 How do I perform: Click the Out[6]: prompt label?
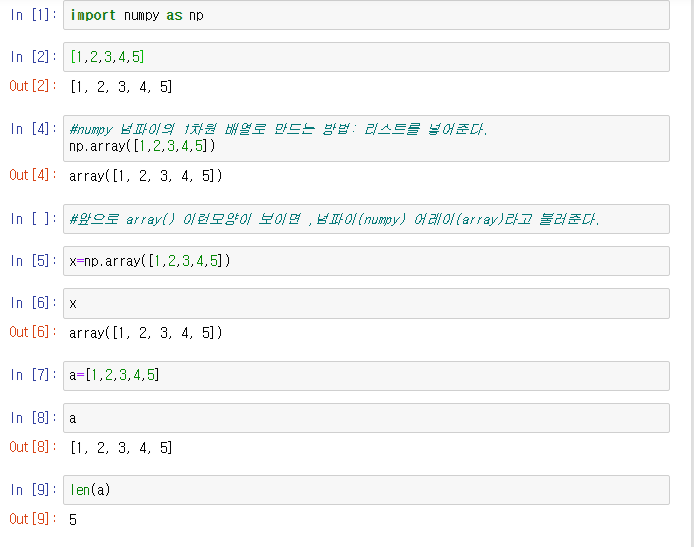(33, 332)
